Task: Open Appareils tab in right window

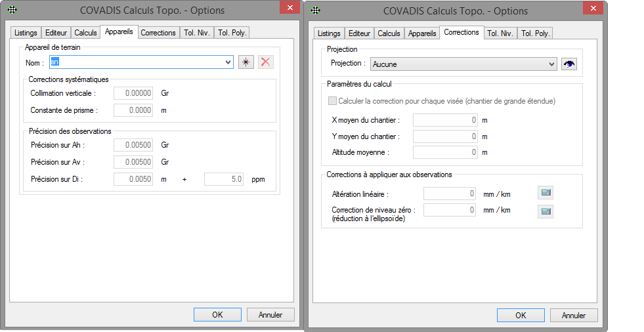Action: (x=422, y=33)
